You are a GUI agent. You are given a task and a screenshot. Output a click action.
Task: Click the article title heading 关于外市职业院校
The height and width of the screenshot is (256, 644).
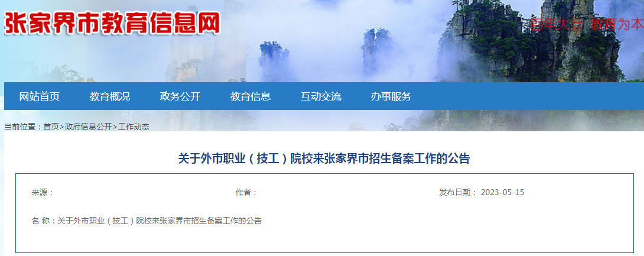(x=324, y=158)
